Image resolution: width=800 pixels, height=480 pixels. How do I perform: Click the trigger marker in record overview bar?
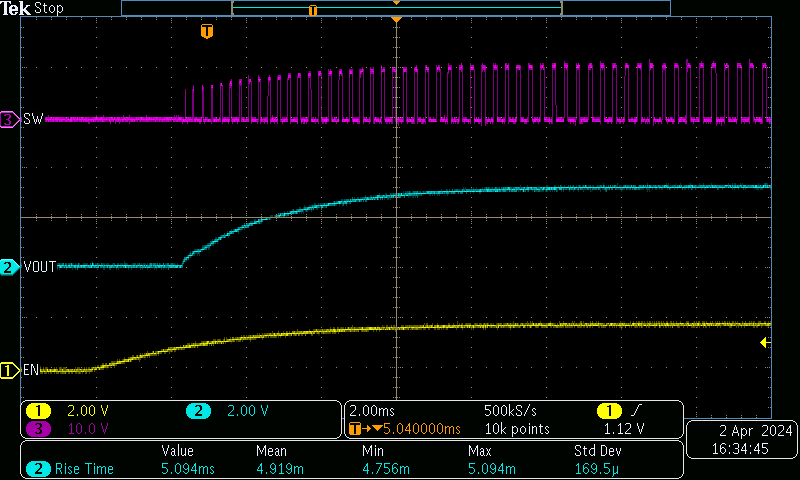click(313, 10)
